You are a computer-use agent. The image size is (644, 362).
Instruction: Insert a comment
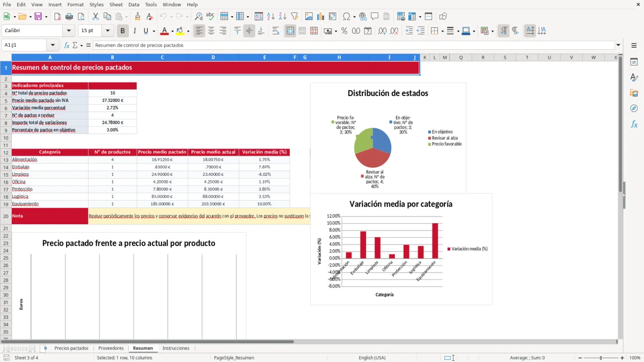click(x=375, y=17)
